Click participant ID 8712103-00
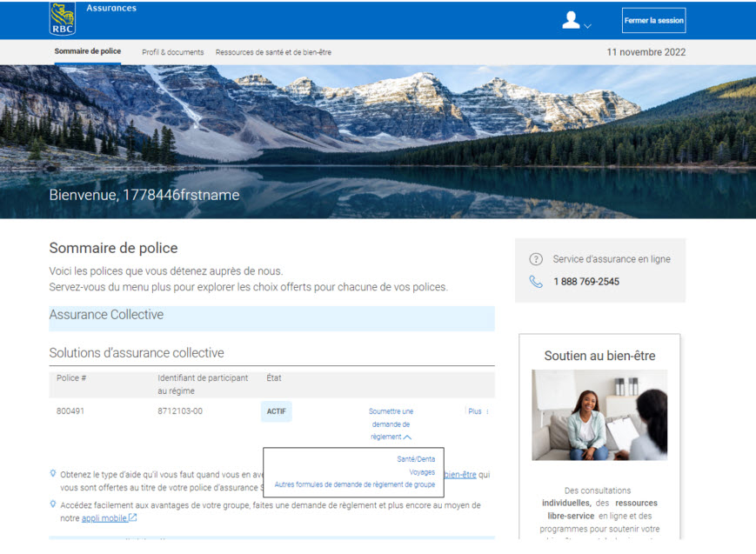This screenshot has width=756, height=554. tap(180, 411)
